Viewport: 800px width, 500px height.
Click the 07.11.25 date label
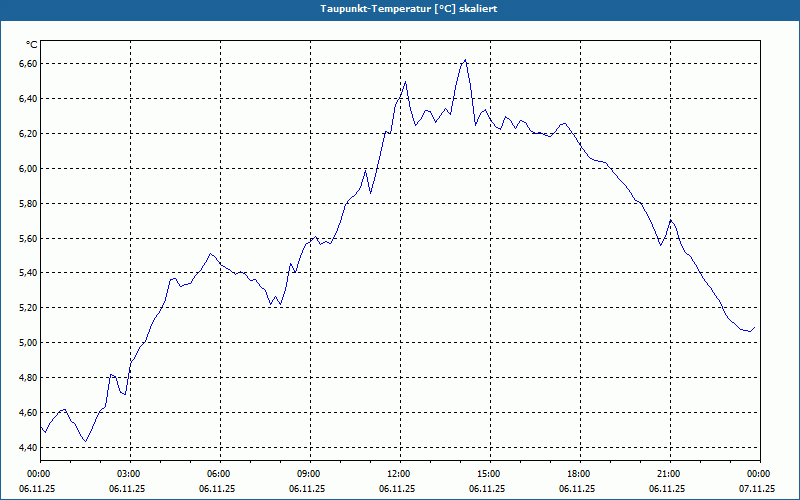tap(757, 489)
